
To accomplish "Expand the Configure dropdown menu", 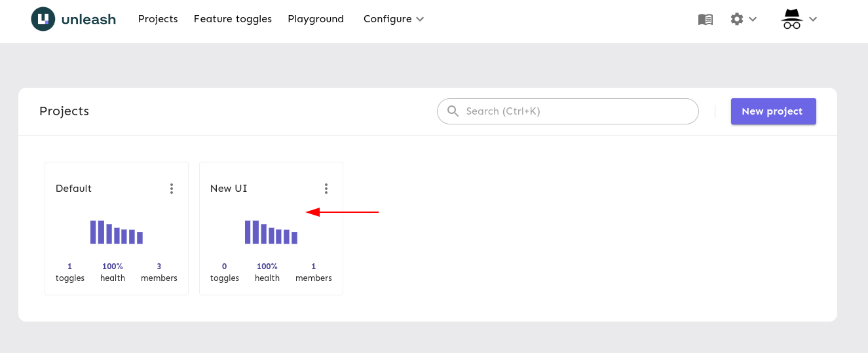I will point(394,19).
